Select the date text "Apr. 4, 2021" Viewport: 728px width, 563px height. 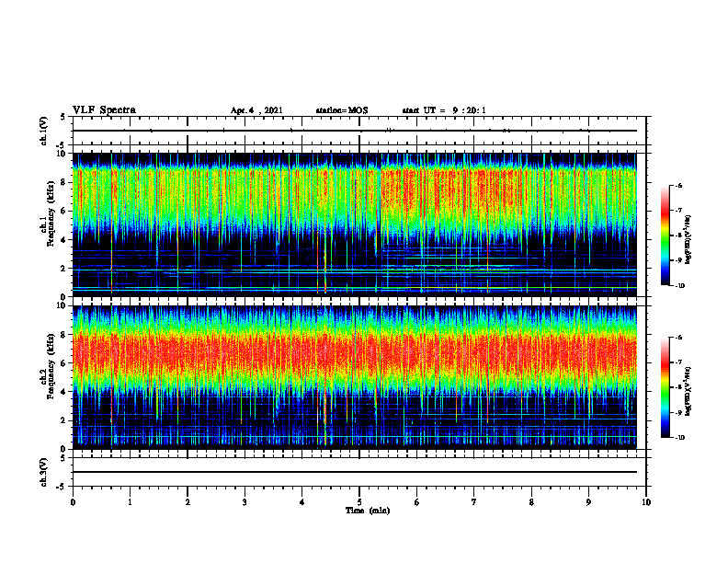point(256,110)
